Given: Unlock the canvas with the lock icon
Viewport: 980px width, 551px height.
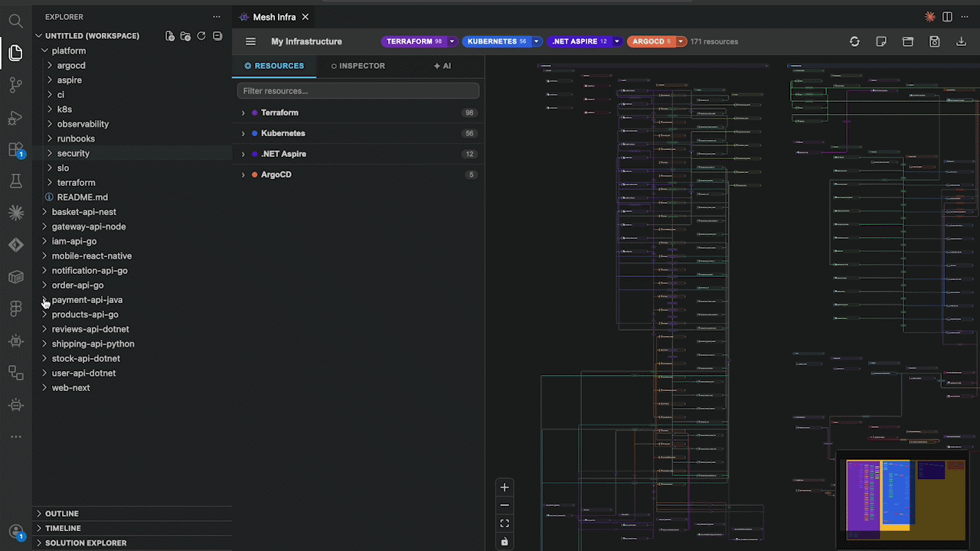Looking at the screenshot, I should (x=504, y=542).
